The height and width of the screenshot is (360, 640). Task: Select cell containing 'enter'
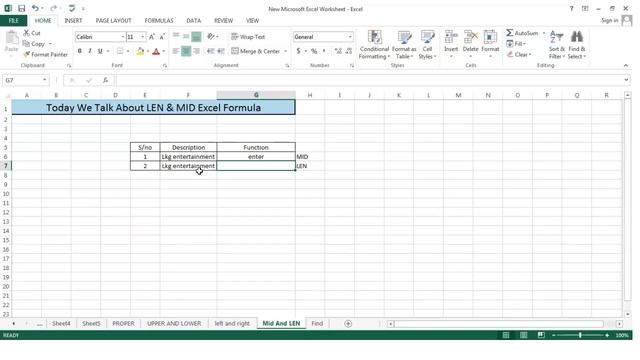tap(256, 157)
